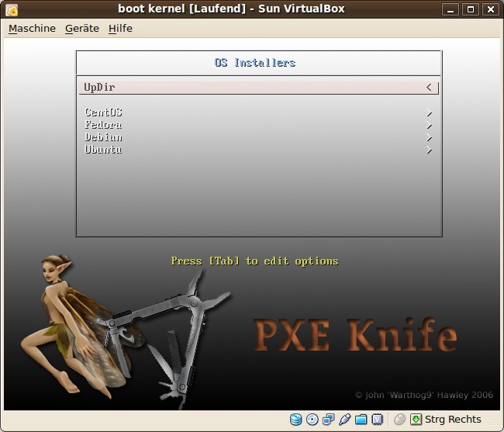Click the hard disk activity icon
504x432 pixels.
pos(295,419)
